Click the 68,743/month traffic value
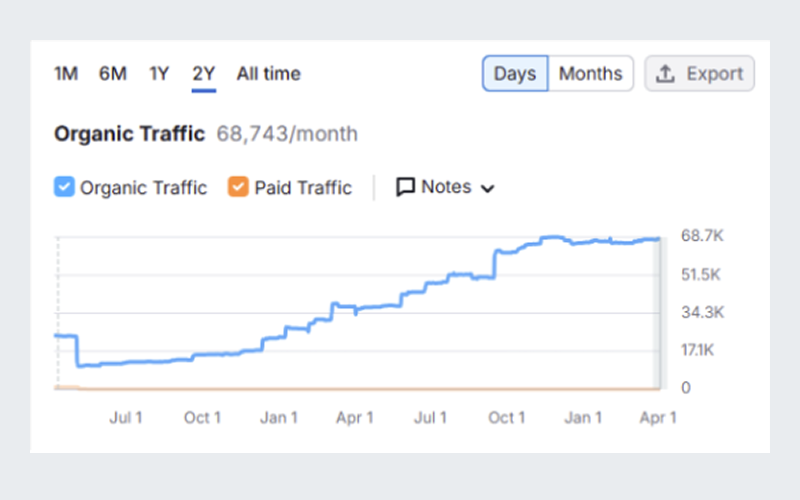Screen dimensions: 800x500 pyautogui.click(x=287, y=134)
